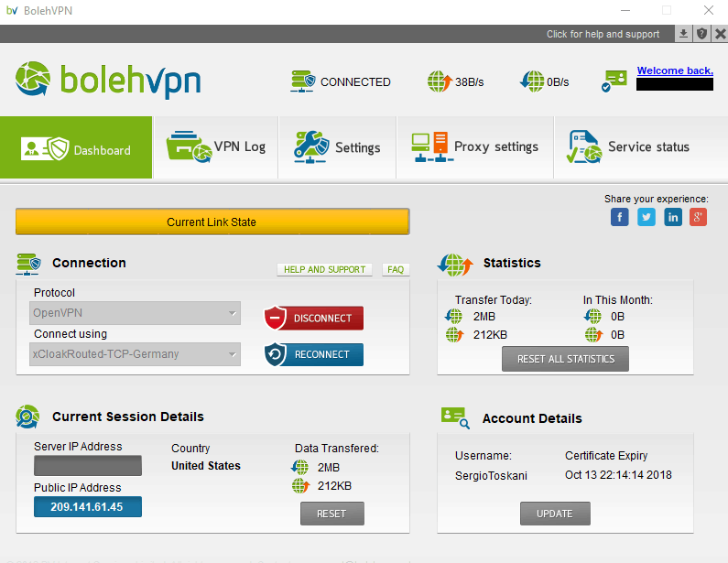Click Click for help and support text
The width and height of the screenshot is (728, 563).
click(x=603, y=35)
